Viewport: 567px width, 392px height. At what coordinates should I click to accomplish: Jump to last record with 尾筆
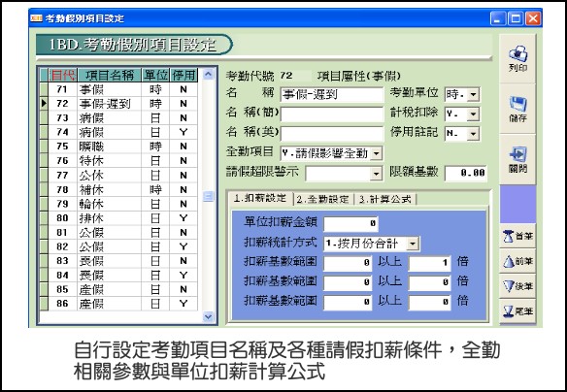pyautogui.click(x=517, y=311)
